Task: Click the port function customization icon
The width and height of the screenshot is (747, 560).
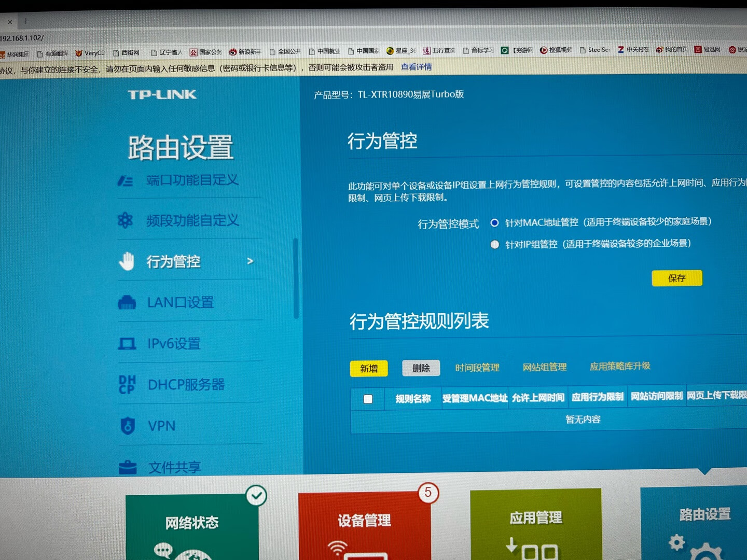Action: (125, 181)
